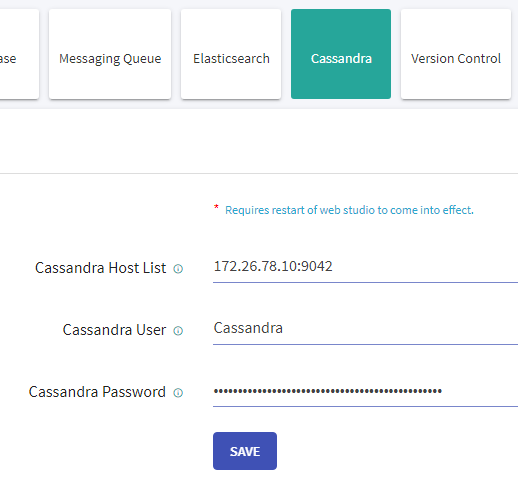
Task: Click the 'Cassandra Host List' label text
Action: 100,268
